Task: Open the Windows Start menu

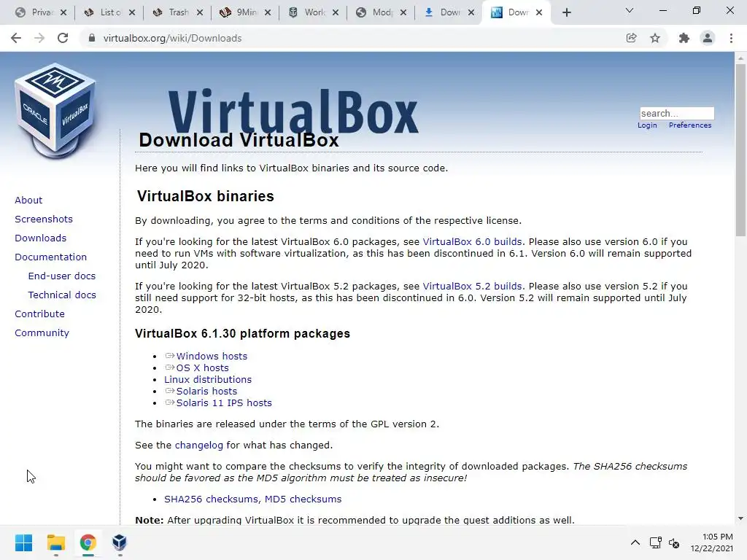Action: [23, 542]
